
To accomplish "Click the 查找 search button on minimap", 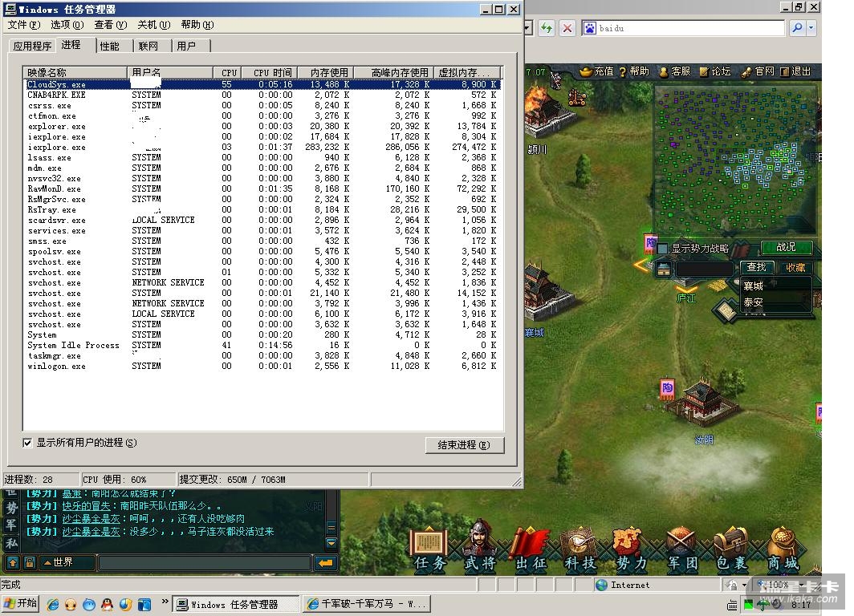I will click(x=757, y=267).
